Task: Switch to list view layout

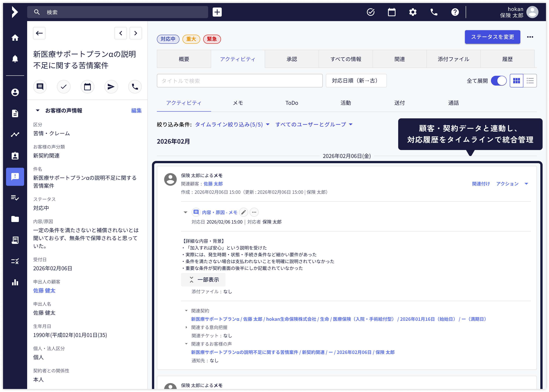Action: click(x=530, y=81)
